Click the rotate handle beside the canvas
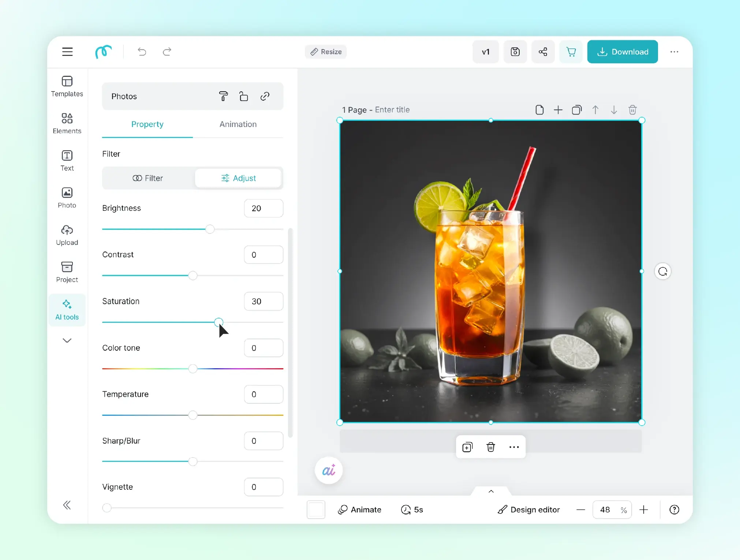This screenshot has height=560, width=740. tap(663, 272)
